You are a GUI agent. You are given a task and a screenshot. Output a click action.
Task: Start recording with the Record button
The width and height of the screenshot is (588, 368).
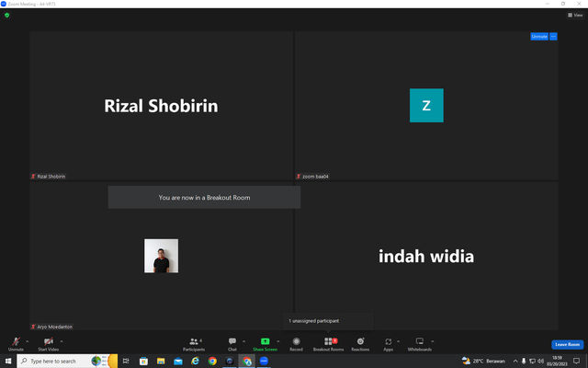296,344
